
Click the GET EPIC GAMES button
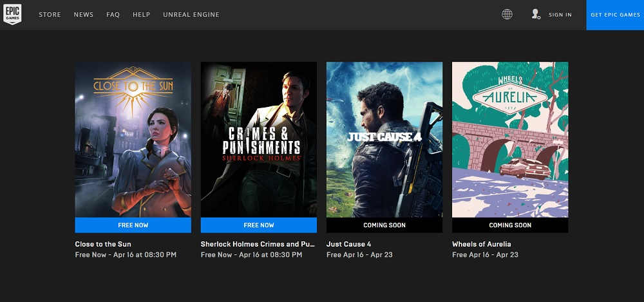(x=615, y=15)
